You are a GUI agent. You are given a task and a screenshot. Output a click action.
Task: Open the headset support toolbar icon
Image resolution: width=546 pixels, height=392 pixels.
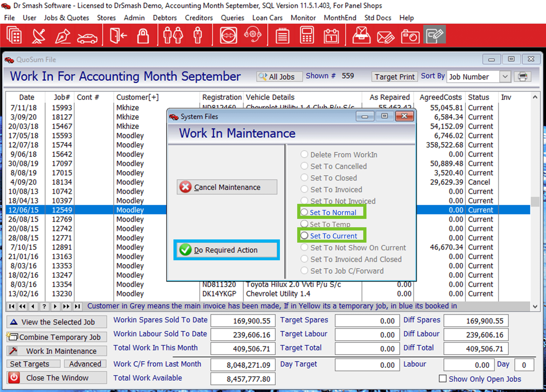[253, 35]
